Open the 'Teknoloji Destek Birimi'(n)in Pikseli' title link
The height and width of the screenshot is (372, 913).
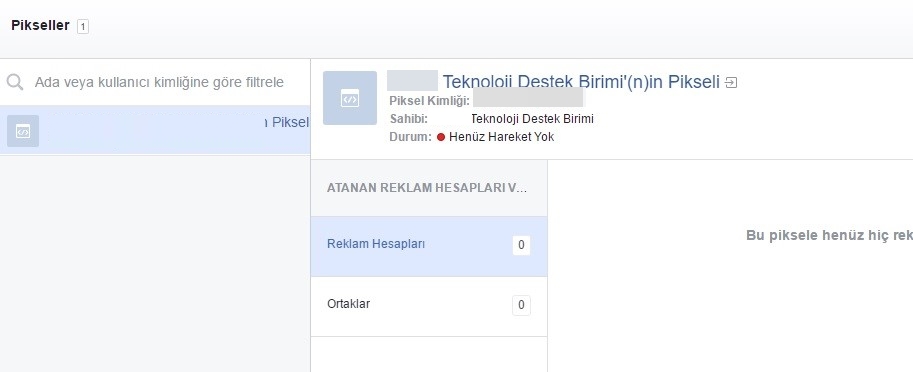[x=581, y=82]
